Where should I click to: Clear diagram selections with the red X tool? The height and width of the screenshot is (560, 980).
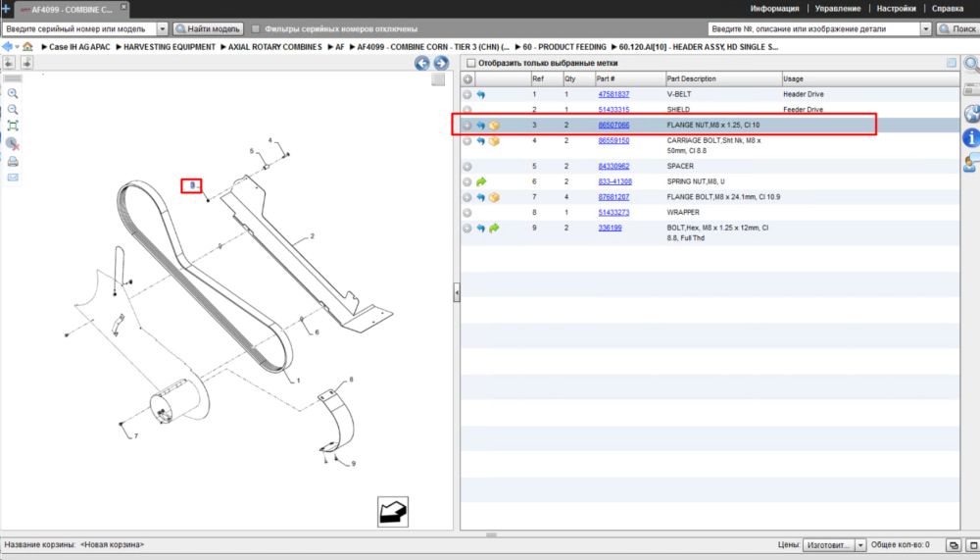[13, 144]
